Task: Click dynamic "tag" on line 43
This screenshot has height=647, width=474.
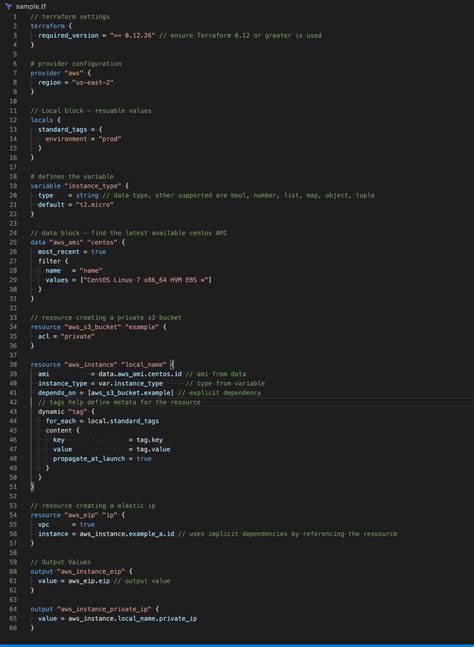Action: coord(62,412)
